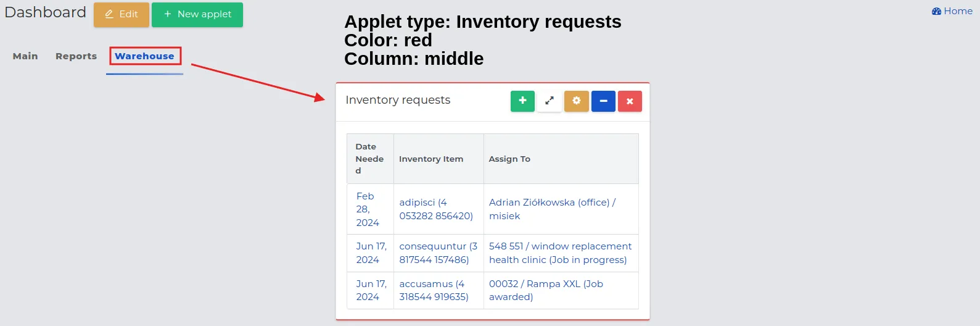Open the 00032 / Rampa XXL job link
The height and width of the screenshot is (326, 980).
coord(546,290)
